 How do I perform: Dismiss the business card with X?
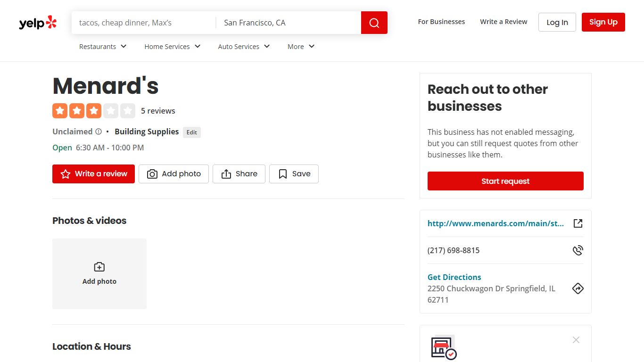576,340
